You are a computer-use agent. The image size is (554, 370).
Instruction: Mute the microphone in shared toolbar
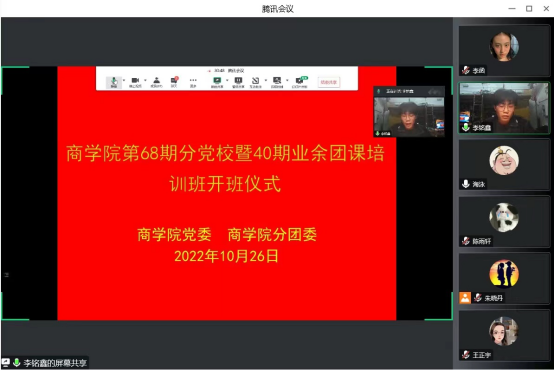tap(113, 82)
